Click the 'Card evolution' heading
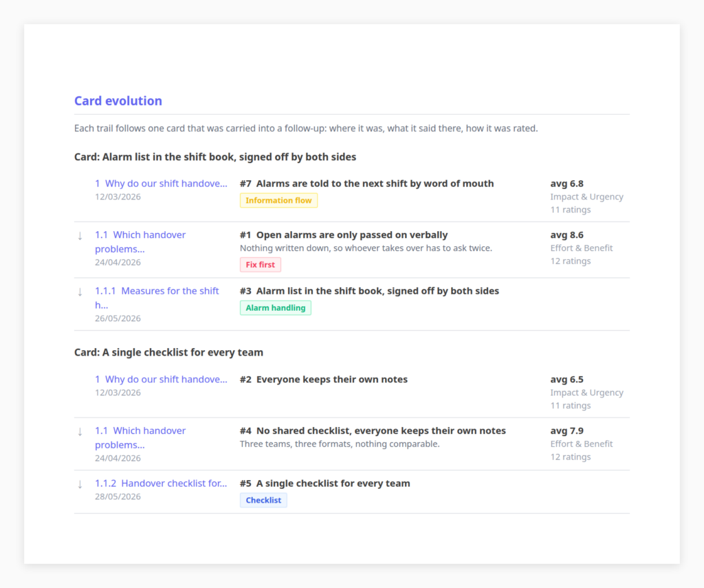The height and width of the screenshot is (588, 704). 118,100
